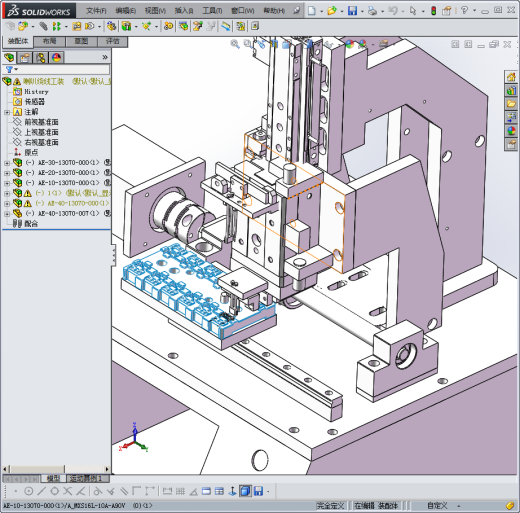The image size is (520, 513).
Task: Expand the panel tabs with double chevron
Action: coord(105,57)
